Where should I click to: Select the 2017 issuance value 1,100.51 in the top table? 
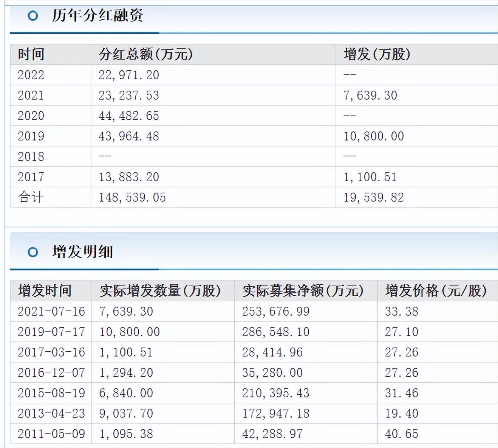pos(370,177)
